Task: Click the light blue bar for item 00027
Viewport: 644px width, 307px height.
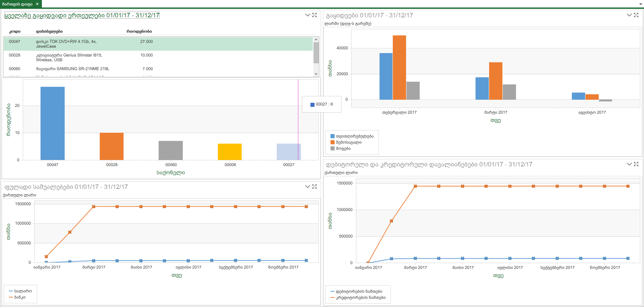Action: (289, 152)
